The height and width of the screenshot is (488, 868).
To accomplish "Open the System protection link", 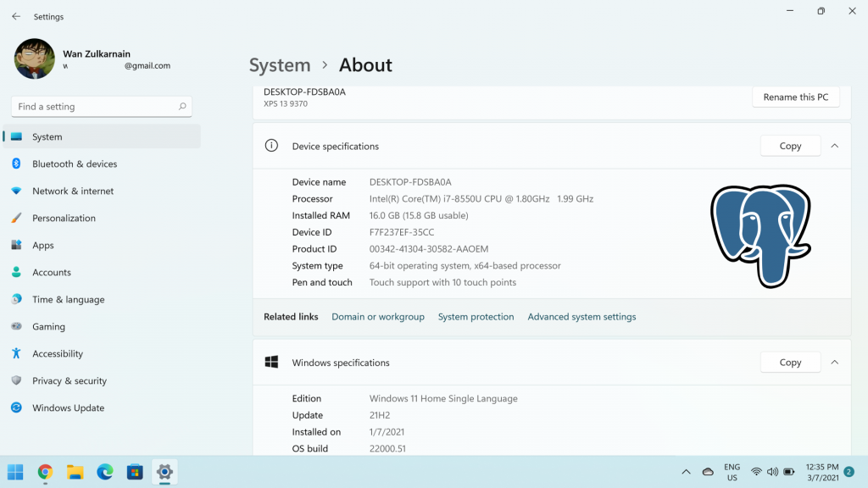I will pos(476,317).
